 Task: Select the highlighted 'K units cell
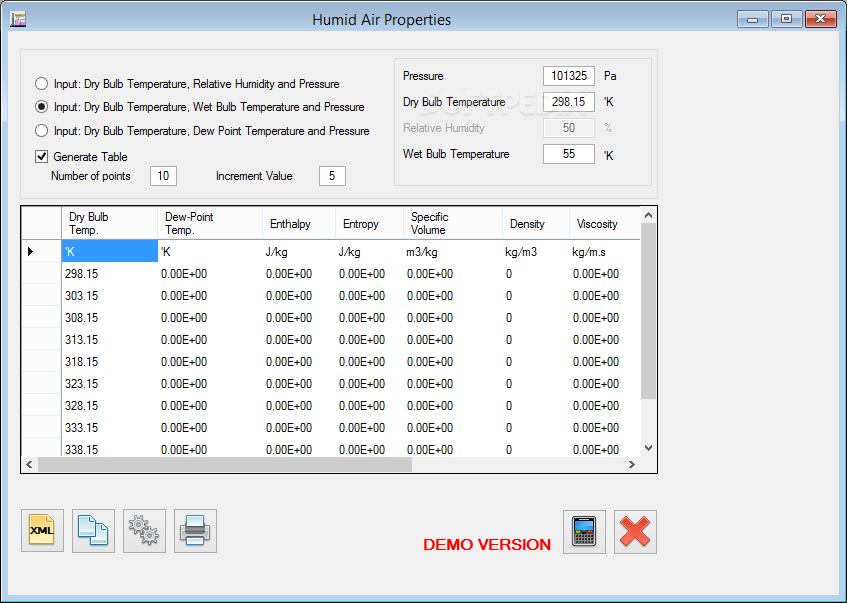click(110, 251)
